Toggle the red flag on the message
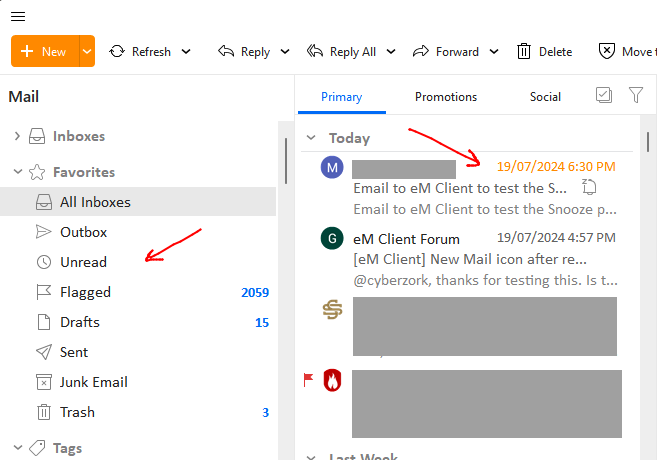Image resolution: width=657 pixels, height=460 pixels. click(308, 380)
